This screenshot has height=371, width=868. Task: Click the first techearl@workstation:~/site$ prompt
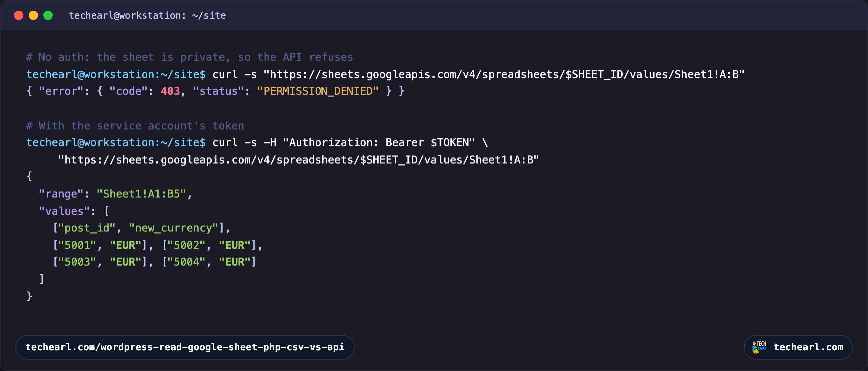[x=116, y=74]
